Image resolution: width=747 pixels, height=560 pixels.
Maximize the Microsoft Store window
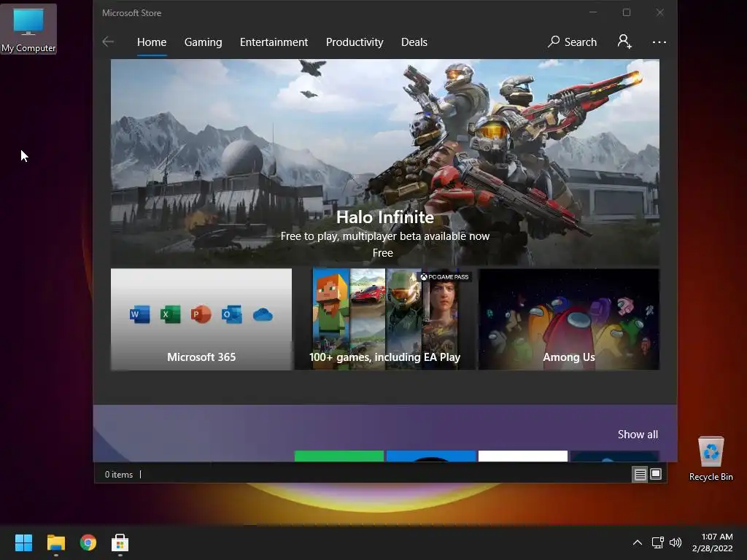(627, 12)
